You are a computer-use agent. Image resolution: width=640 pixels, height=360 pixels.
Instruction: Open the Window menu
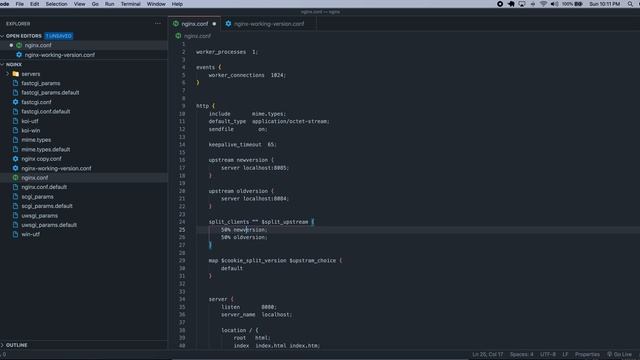coord(156,4)
